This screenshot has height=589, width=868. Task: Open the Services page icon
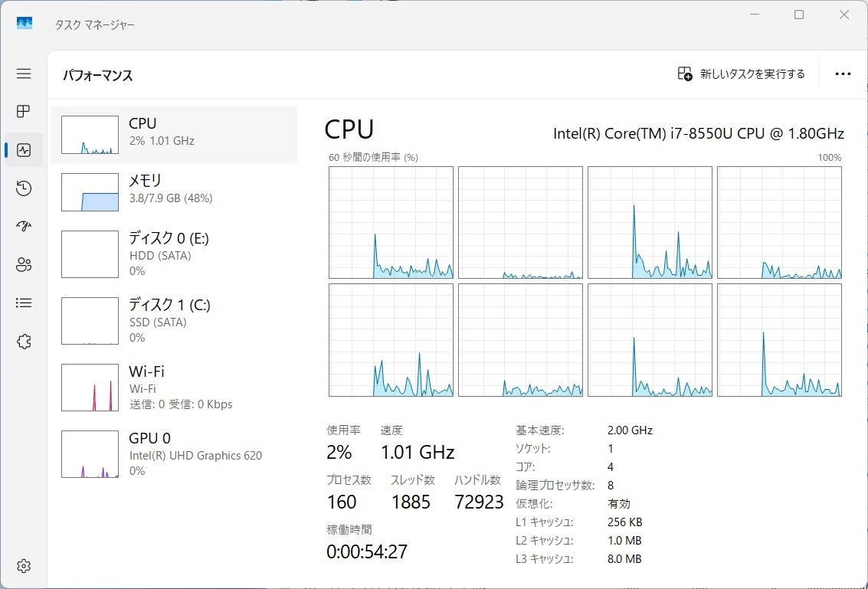click(x=24, y=342)
